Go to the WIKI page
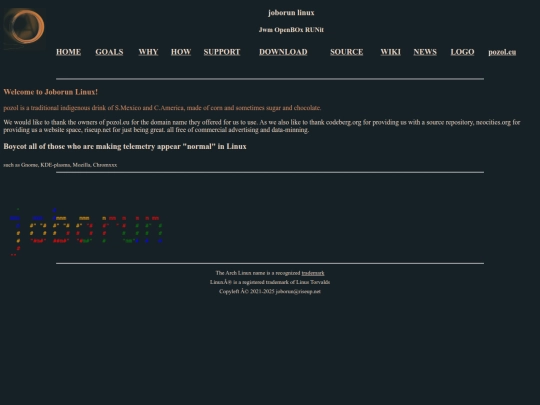Screen dimensions: 540x405 click(391, 52)
